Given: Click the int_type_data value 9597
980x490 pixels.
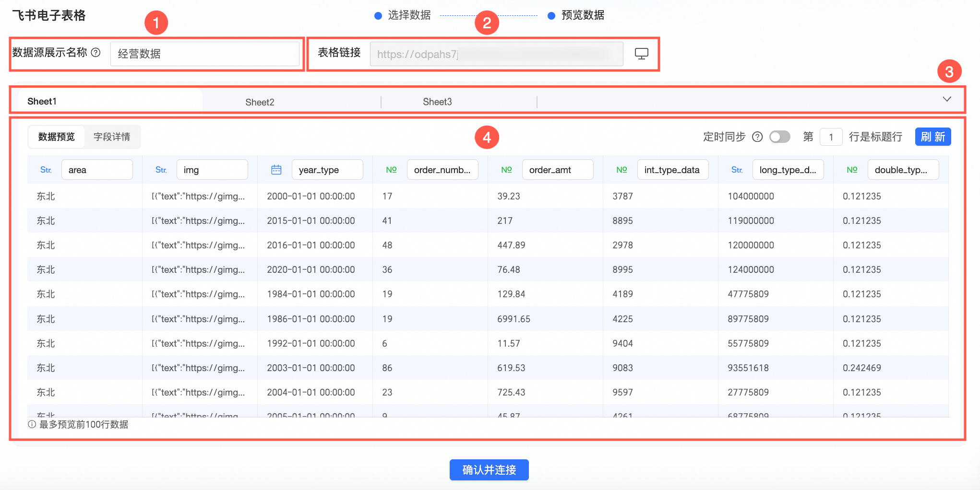Looking at the screenshot, I should (622, 392).
